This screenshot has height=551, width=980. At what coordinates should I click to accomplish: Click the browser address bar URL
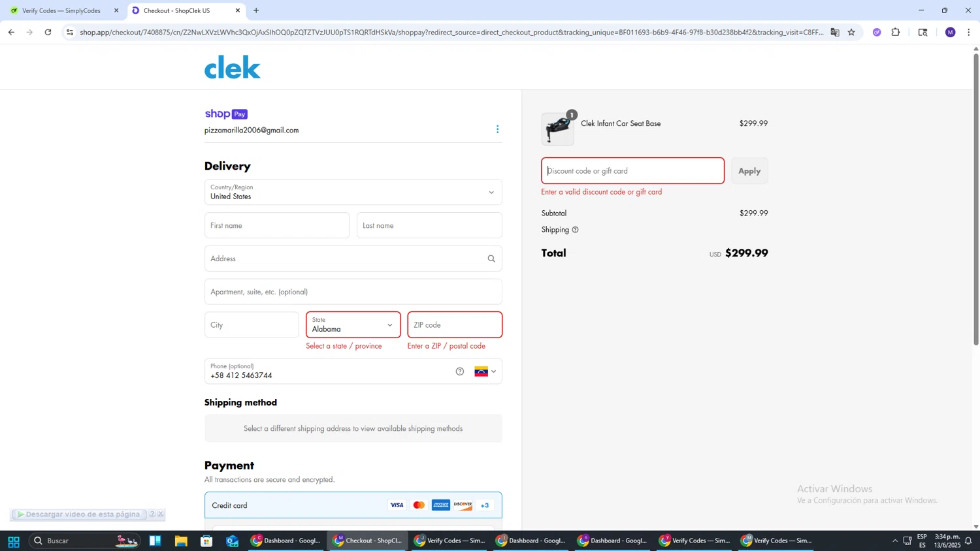pyautogui.click(x=451, y=32)
